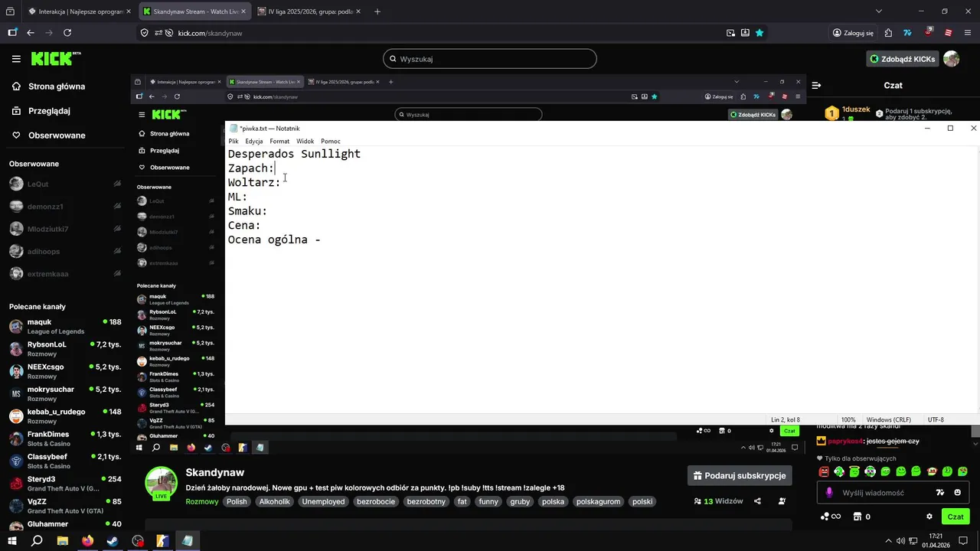
Task: Open channel points infinity icon
Action: click(829, 517)
